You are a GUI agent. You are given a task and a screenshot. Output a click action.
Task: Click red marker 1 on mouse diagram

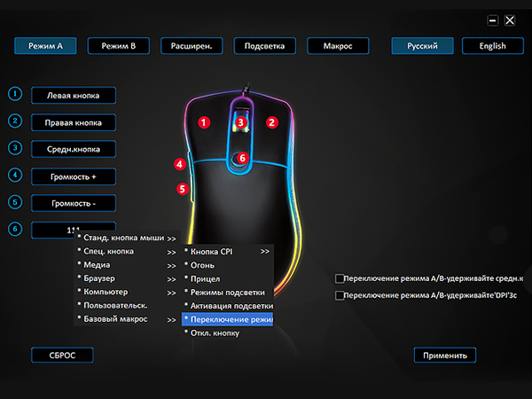[204, 123]
